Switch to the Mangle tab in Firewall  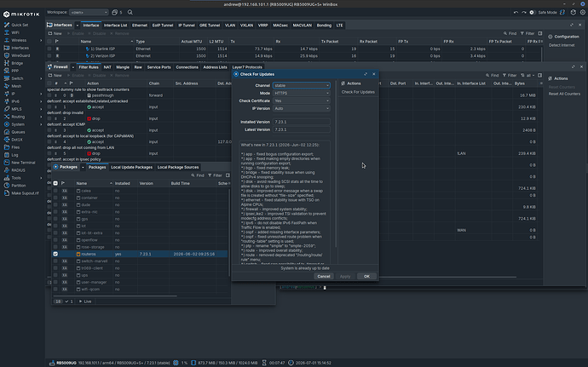point(123,67)
